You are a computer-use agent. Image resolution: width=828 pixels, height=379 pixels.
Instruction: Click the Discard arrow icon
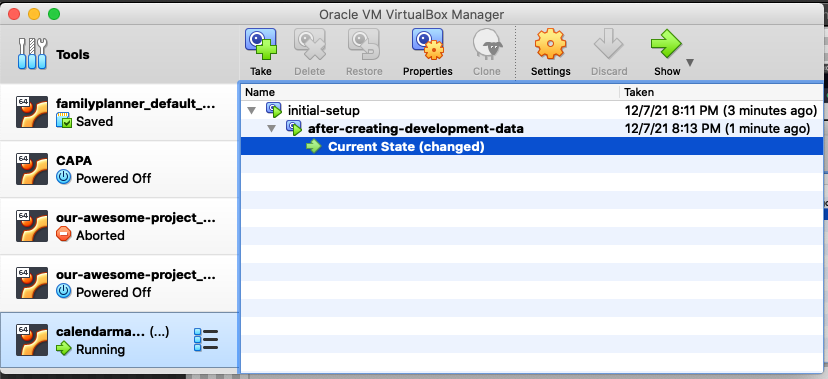(609, 44)
